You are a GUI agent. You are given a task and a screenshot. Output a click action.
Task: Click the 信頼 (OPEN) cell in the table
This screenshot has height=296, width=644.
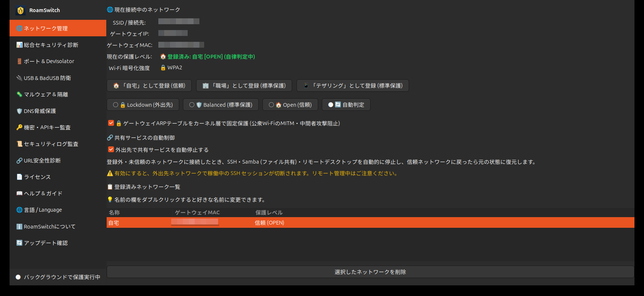[x=269, y=223]
